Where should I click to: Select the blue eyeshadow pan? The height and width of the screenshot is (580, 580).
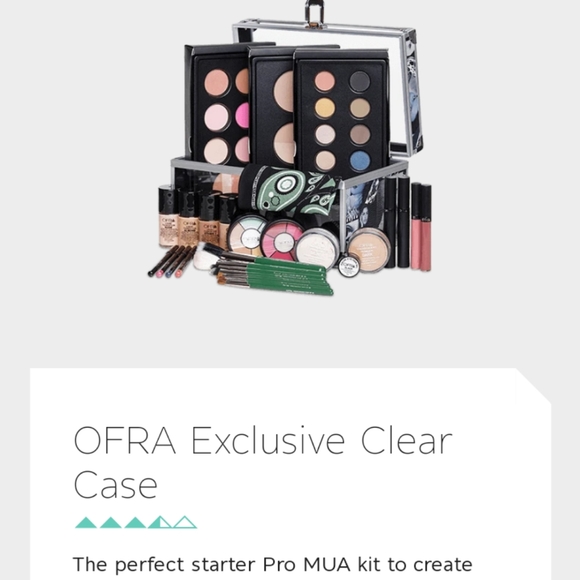pos(360,161)
